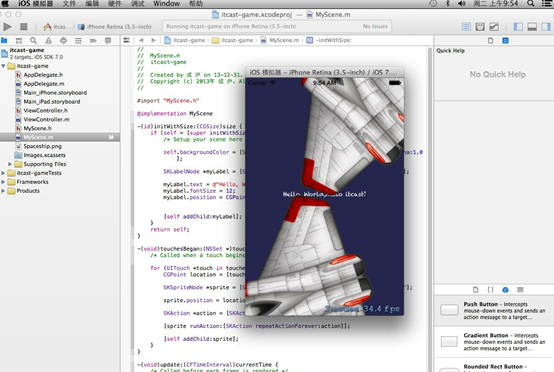Open the related items menu icon

click(x=126, y=40)
